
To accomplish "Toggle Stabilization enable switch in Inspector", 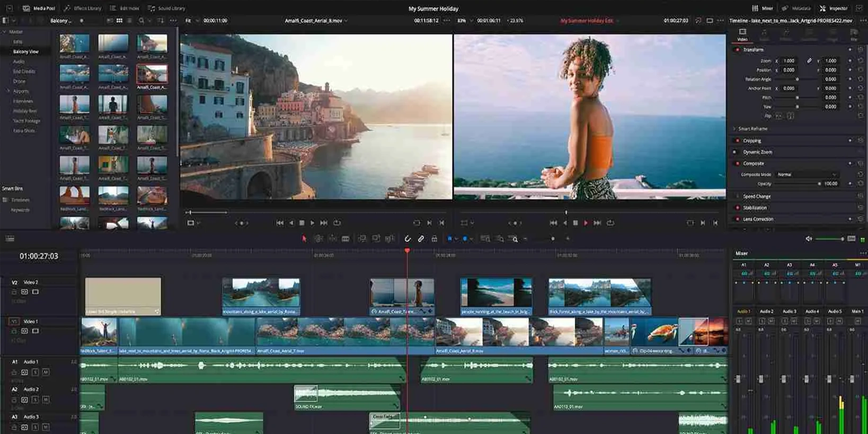I will (737, 208).
